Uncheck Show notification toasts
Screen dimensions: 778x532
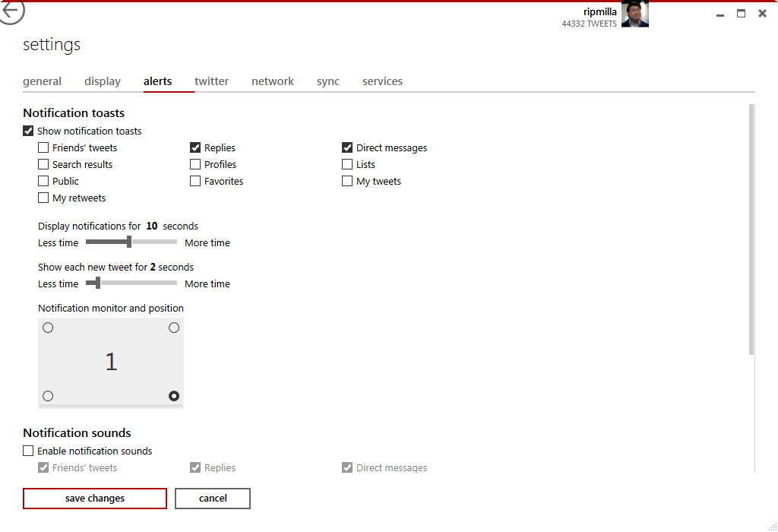[x=29, y=131]
